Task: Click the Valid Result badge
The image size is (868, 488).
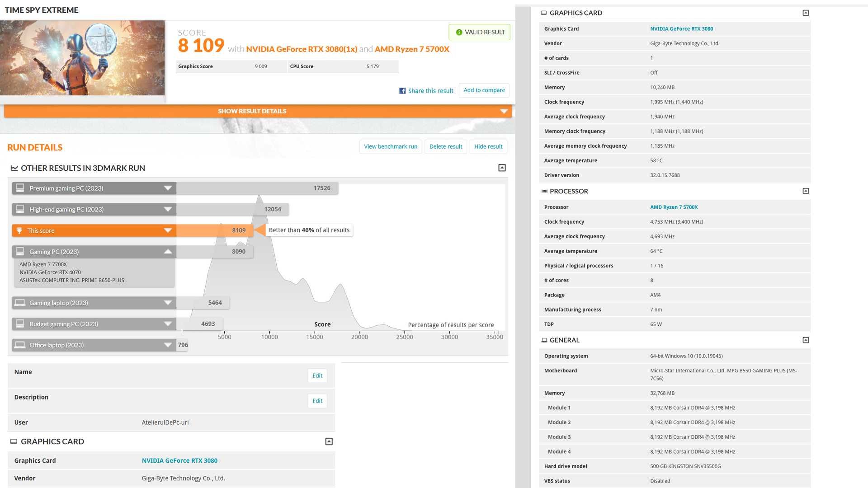Action: [479, 32]
